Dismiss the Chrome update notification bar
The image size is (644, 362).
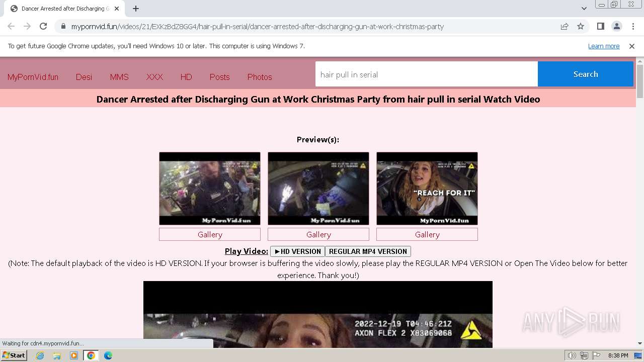point(632,46)
